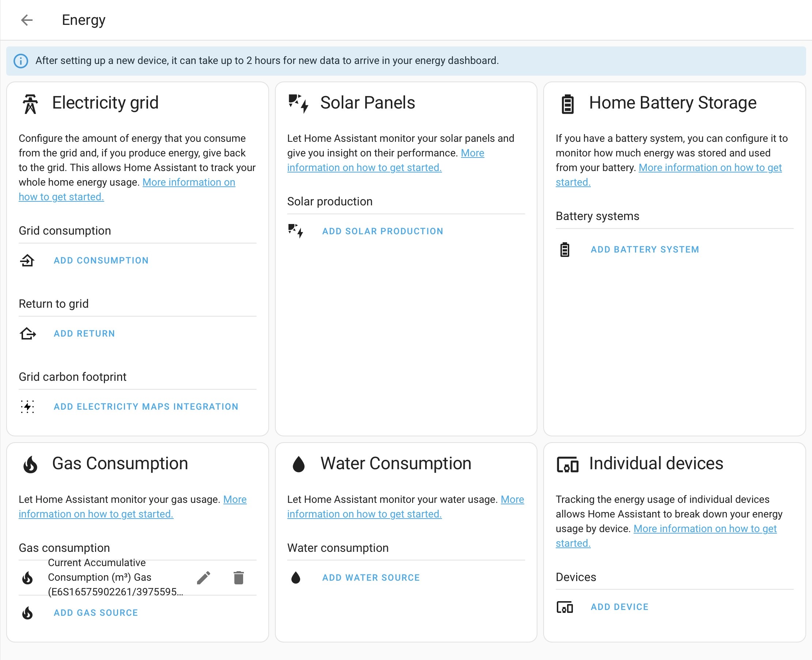Image resolution: width=812 pixels, height=660 pixels.
Task: Click the solar icon beside Add Solar Production
Action: (296, 231)
